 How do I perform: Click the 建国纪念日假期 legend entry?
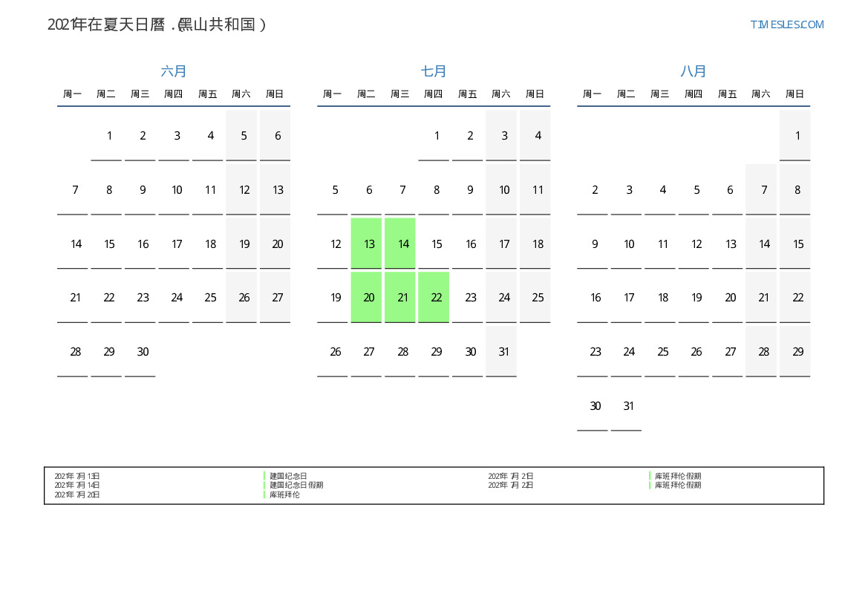[x=296, y=485]
